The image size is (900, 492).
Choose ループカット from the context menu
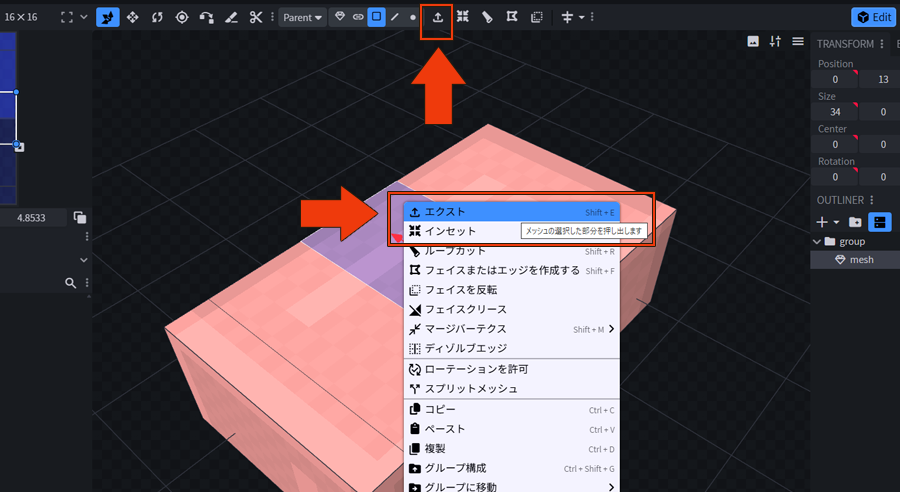pos(455,251)
